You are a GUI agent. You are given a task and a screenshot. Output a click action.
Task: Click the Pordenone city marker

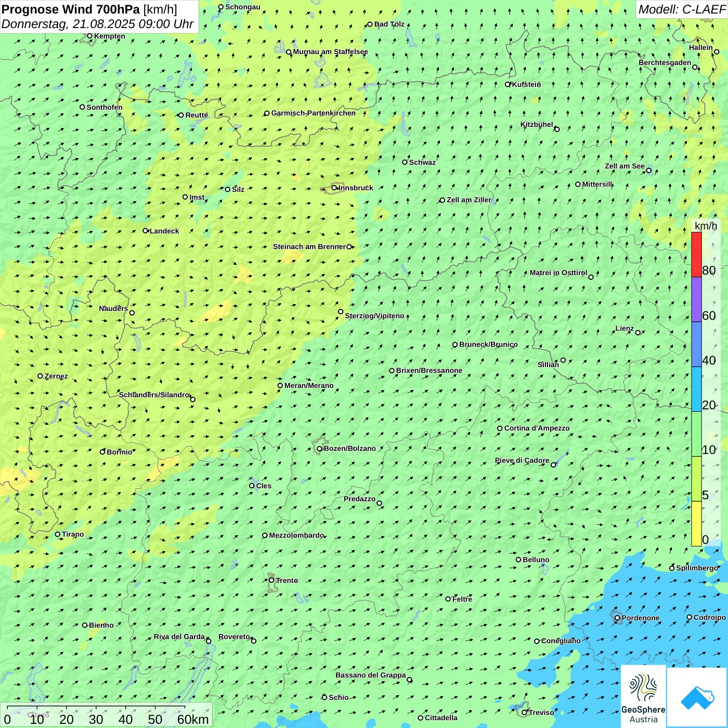point(617,618)
